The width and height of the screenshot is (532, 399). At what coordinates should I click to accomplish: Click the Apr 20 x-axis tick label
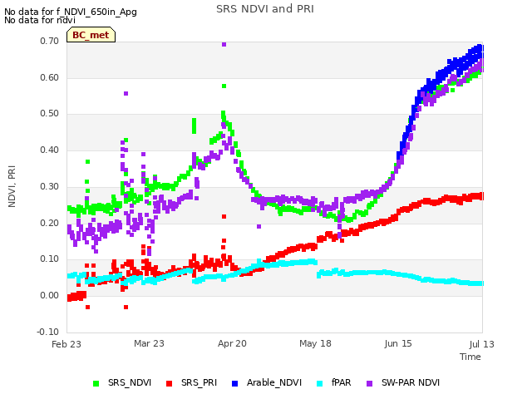[x=232, y=343]
